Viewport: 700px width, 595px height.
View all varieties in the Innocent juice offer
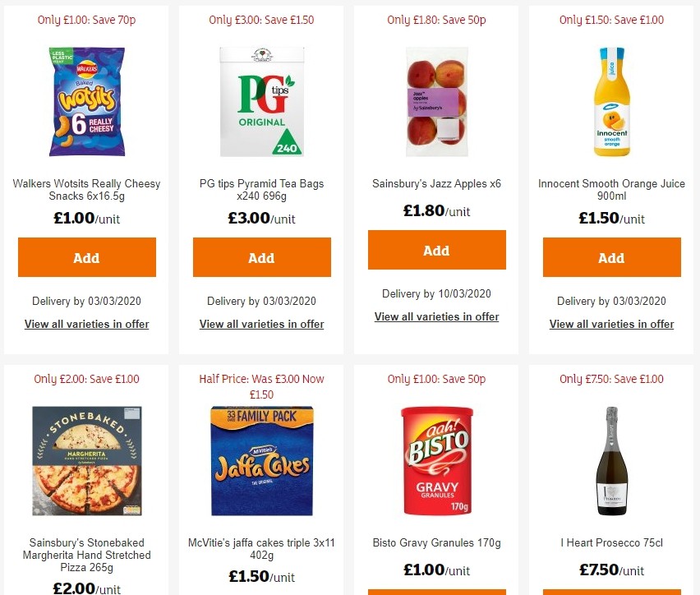(611, 324)
